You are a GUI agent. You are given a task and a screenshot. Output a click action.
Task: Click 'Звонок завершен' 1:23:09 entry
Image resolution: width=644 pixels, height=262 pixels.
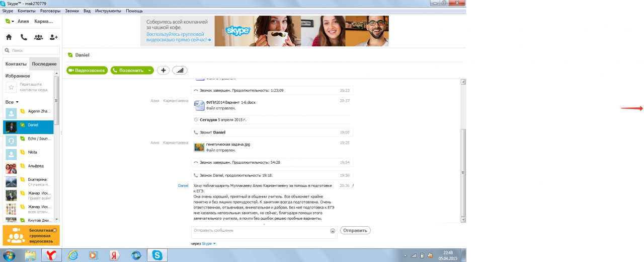[272, 91]
